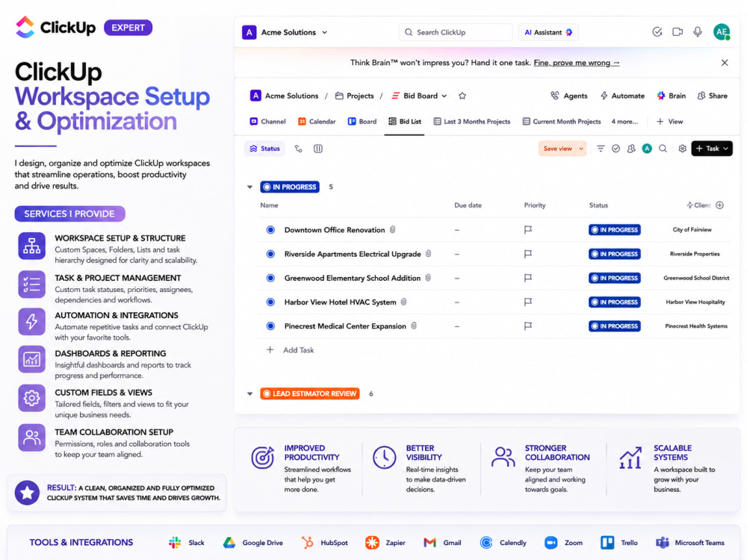Collapse the In Progress group

249,187
